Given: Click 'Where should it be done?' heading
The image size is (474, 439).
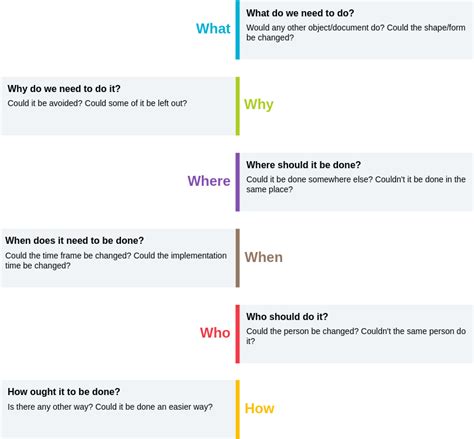Looking at the screenshot, I should pos(303,165).
